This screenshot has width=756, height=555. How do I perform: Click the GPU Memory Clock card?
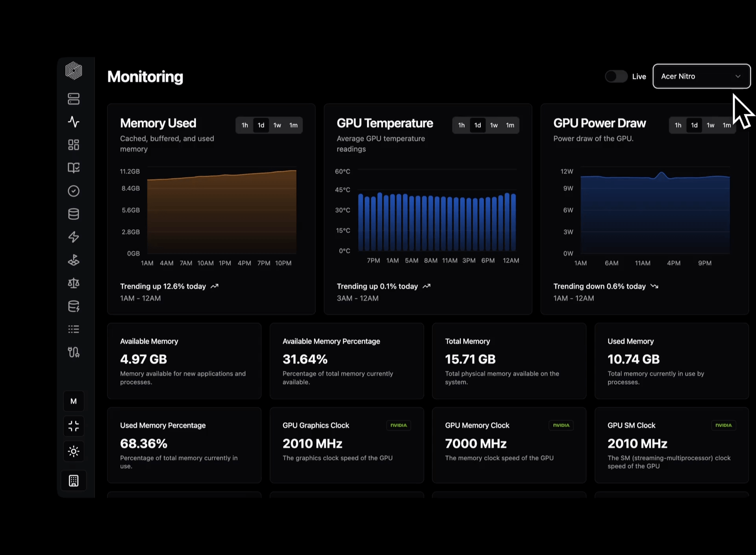pyautogui.click(x=509, y=445)
